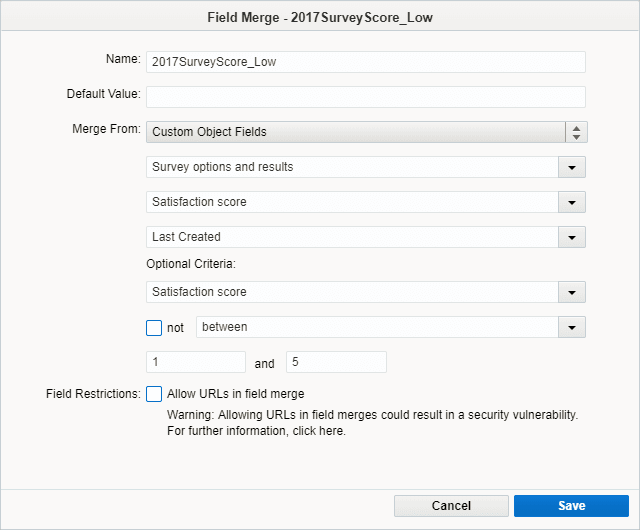
Task: Click the 'click here' security information link
Action: point(319,433)
